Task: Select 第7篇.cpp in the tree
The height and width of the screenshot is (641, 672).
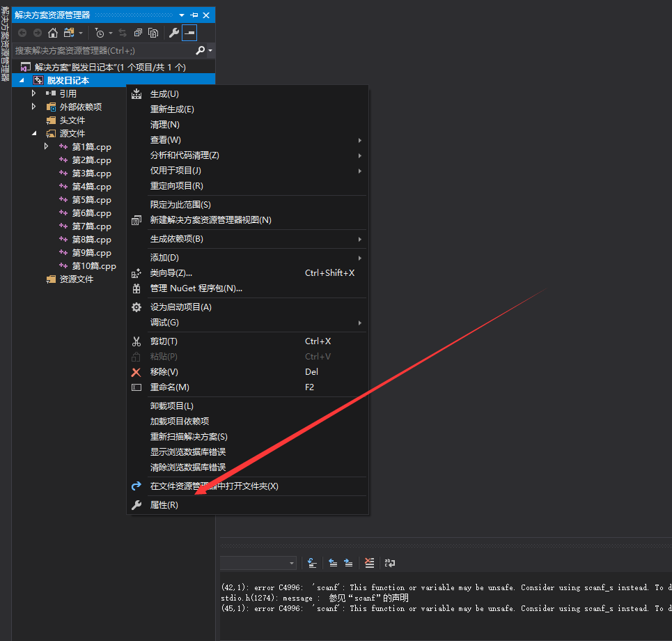Action: pyautogui.click(x=91, y=226)
